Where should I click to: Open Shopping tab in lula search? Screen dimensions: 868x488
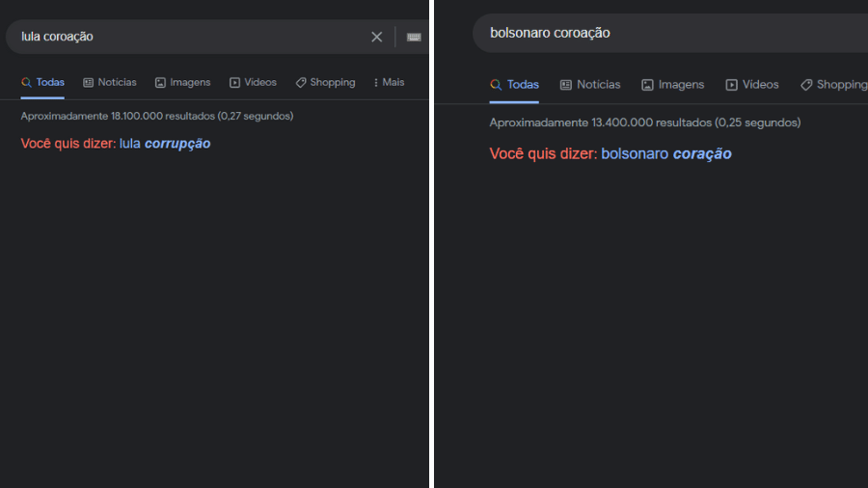[x=326, y=82]
